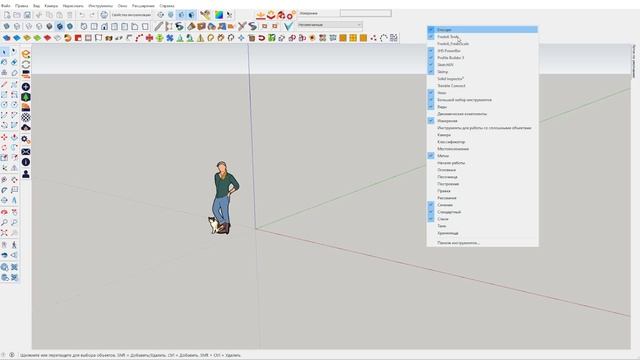Switch to Iso view icon
Image resolution: width=640 pixels, height=360 pixels.
pos(84,26)
